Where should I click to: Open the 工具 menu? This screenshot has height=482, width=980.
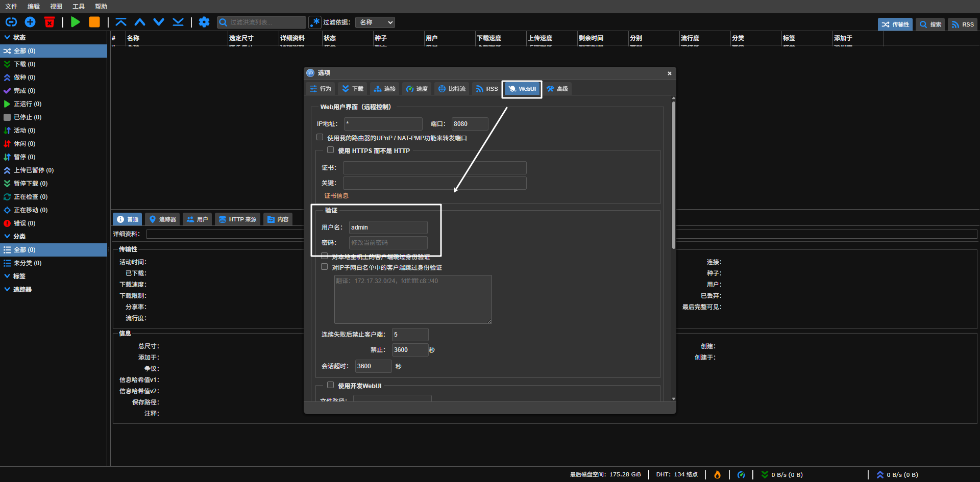coord(79,7)
